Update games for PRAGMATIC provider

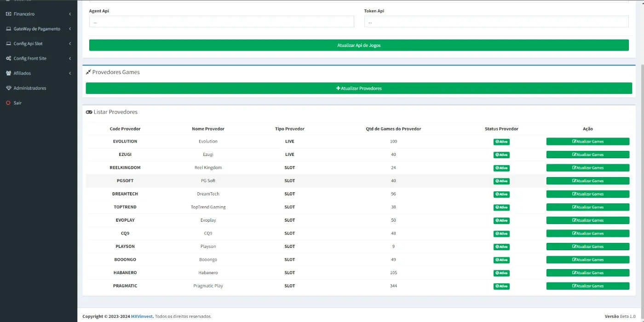click(588, 286)
